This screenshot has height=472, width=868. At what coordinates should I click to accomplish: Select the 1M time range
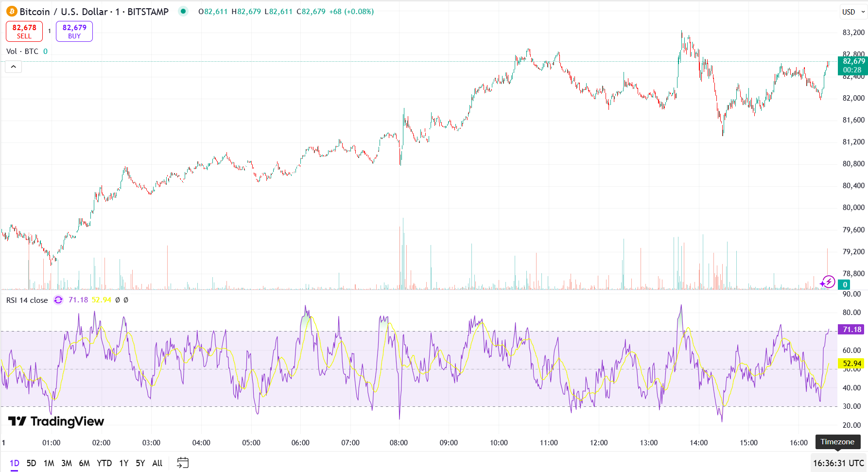pyautogui.click(x=49, y=463)
